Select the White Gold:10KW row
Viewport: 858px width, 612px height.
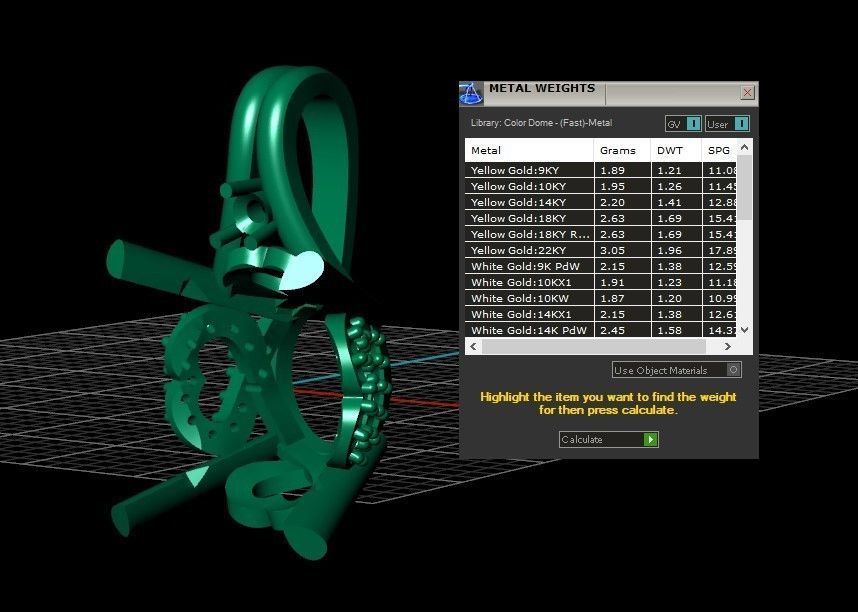(601, 298)
